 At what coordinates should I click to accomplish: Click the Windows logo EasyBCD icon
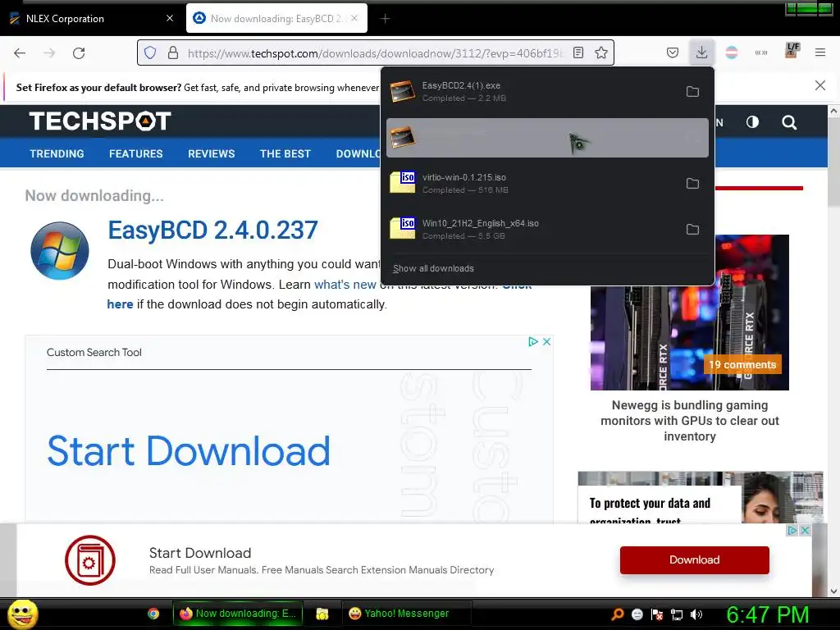59,251
